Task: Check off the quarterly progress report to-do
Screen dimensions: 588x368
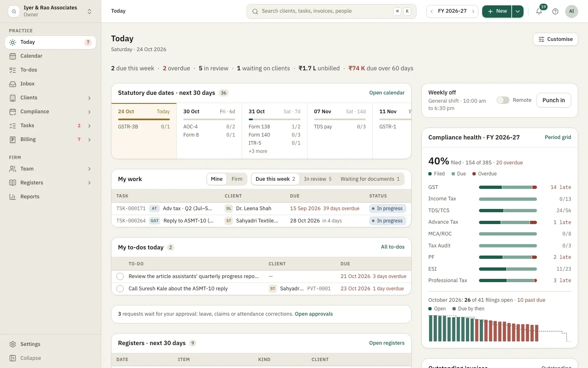Action: click(120, 276)
